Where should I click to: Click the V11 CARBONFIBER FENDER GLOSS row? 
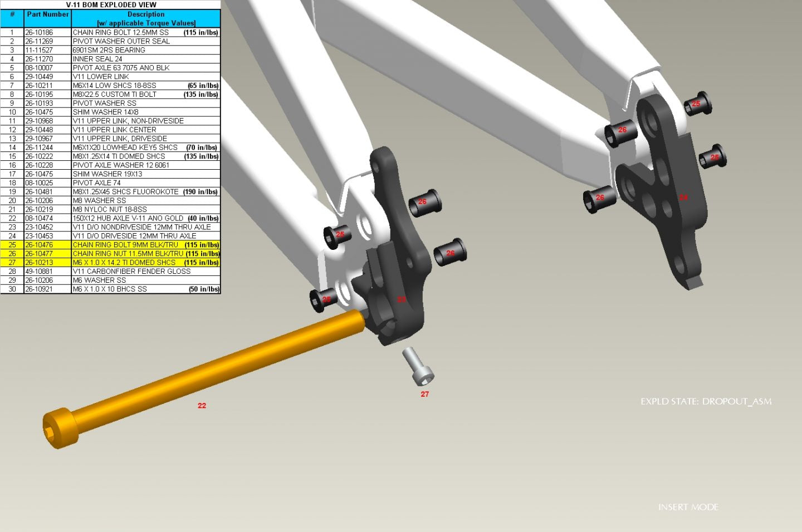coord(131,272)
